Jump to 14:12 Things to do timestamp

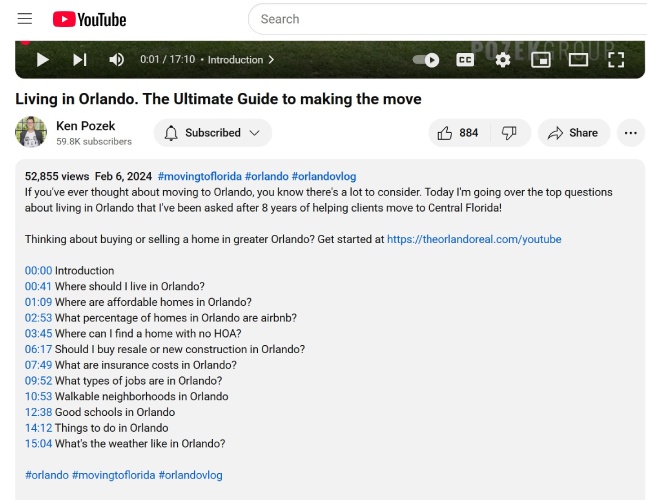click(x=38, y=428)
